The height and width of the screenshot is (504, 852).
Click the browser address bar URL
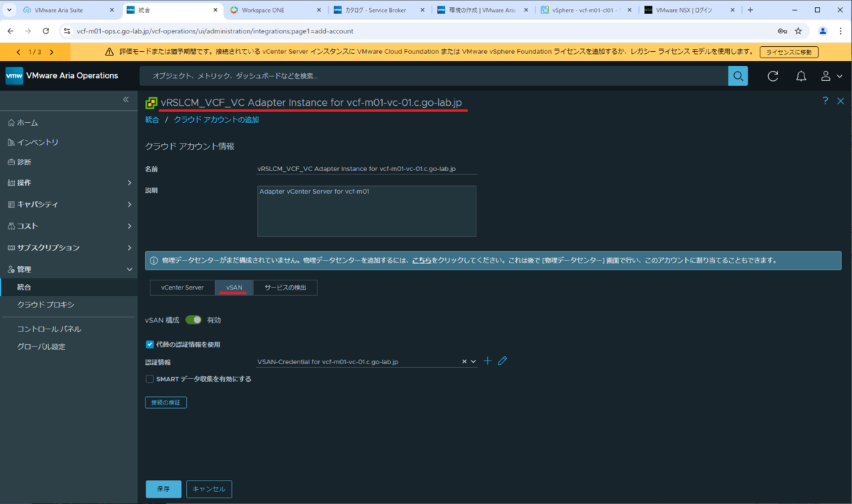215,31
